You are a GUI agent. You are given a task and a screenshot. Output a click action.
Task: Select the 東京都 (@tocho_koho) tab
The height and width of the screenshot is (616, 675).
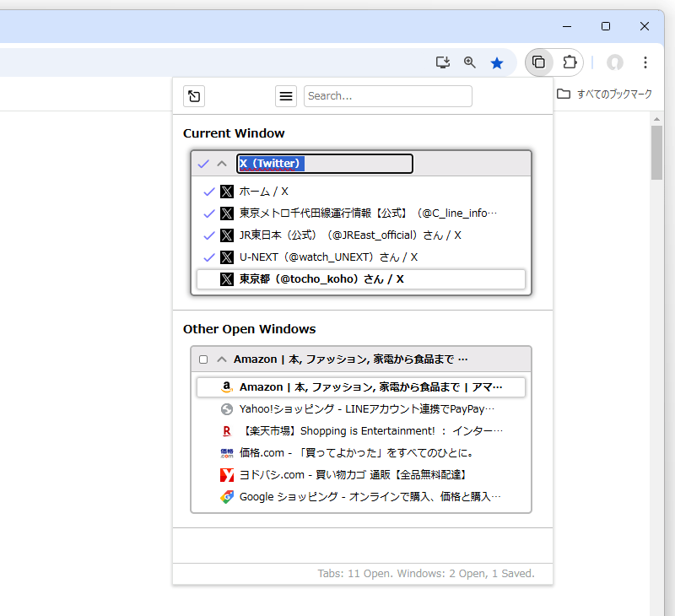[x=361, y=279]
